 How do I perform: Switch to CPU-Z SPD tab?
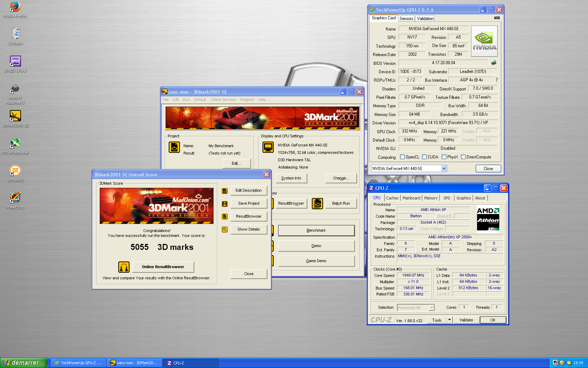pos(447,198)
